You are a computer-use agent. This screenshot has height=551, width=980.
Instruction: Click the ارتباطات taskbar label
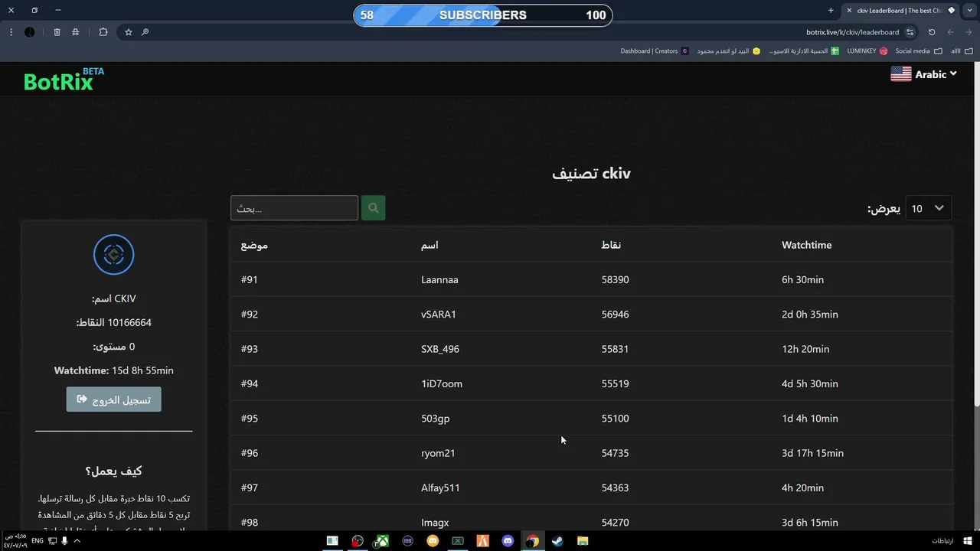click(x=942, y=541)
